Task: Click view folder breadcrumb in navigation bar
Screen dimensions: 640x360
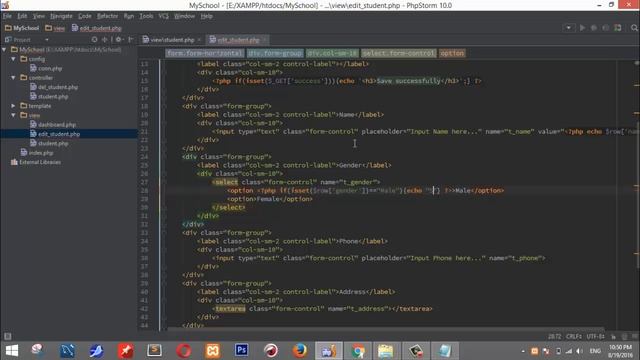Action: [x=55, y=28]
